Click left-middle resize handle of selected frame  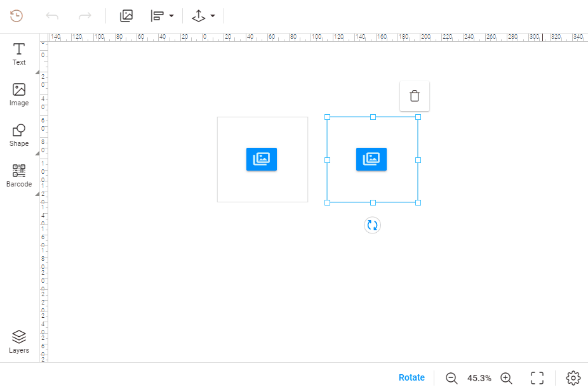coord(328,160)
